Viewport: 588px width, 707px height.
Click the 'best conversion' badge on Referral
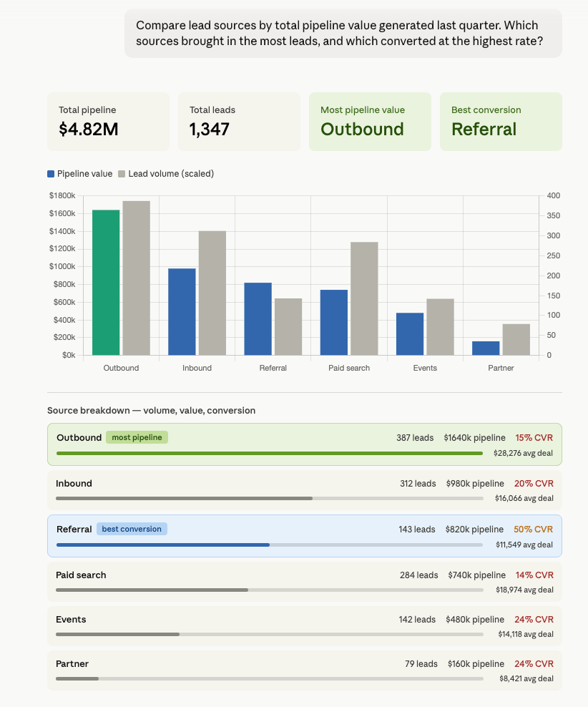[x=132, y=529]
